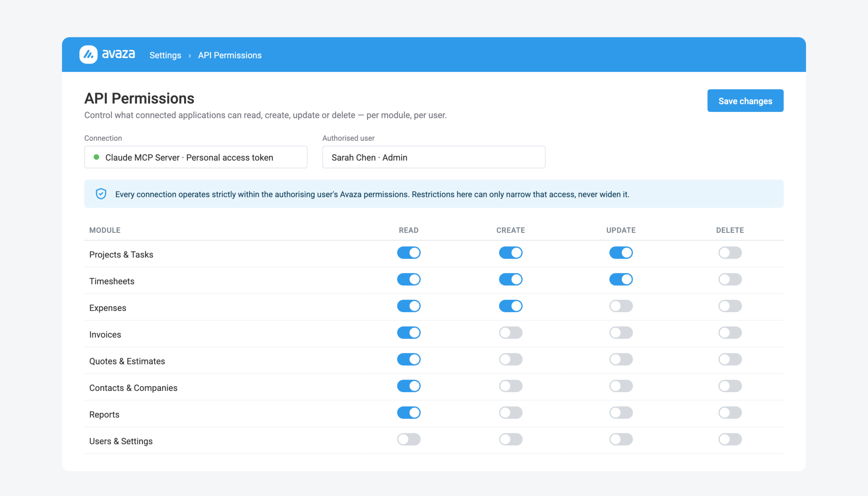Turn on Create for Users & Settings
868x496 pixels.
(510, 439)
